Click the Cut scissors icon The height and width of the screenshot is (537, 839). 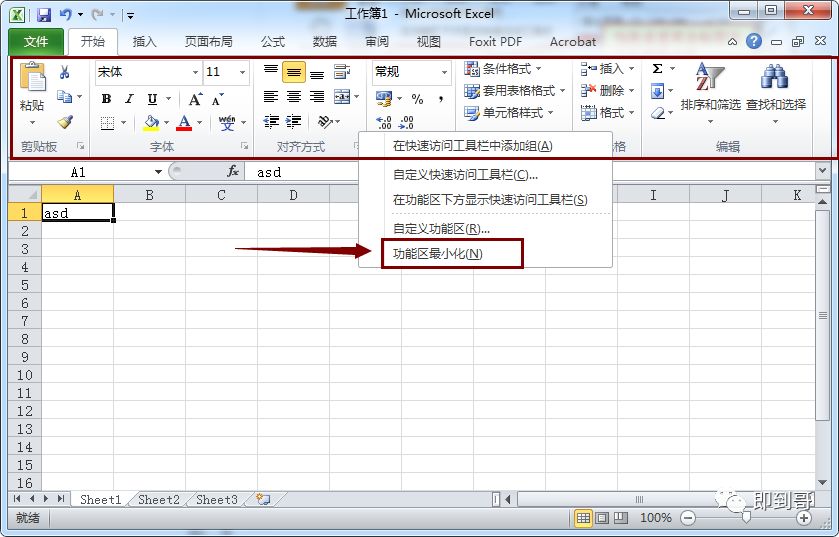coord(65,72)
